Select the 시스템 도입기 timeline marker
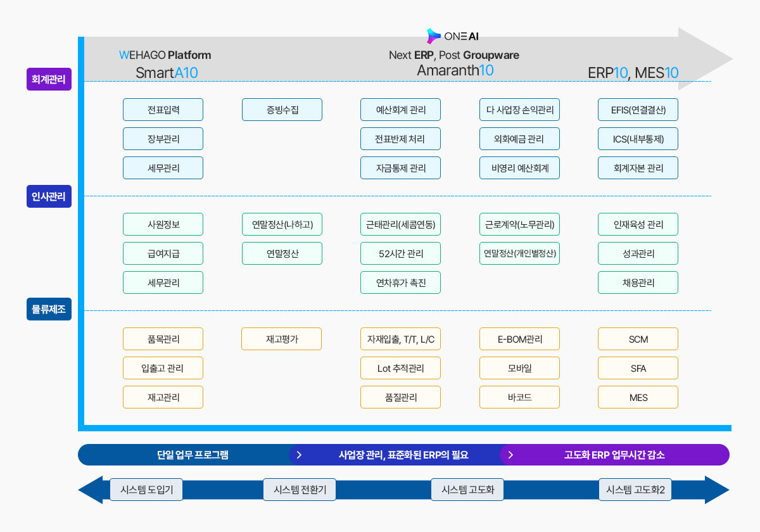 coord(146,490)
